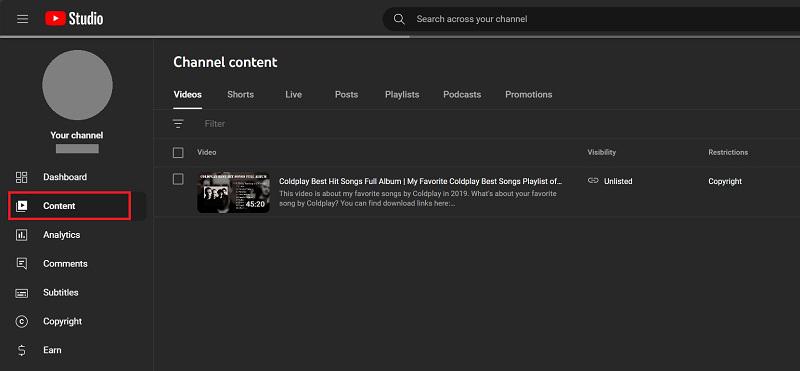This screenshot has width=800, height=371.
Task: Click the video description text
Action: coord(418,199)
